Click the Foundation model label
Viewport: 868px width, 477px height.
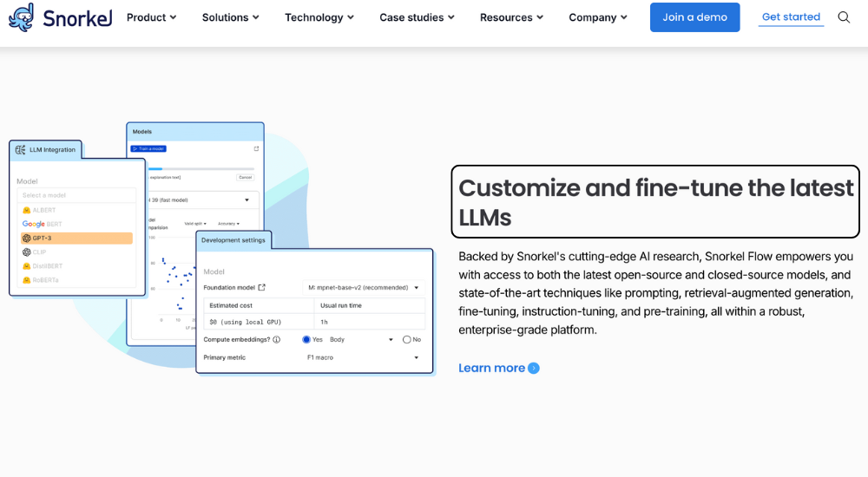click(229, 288)
